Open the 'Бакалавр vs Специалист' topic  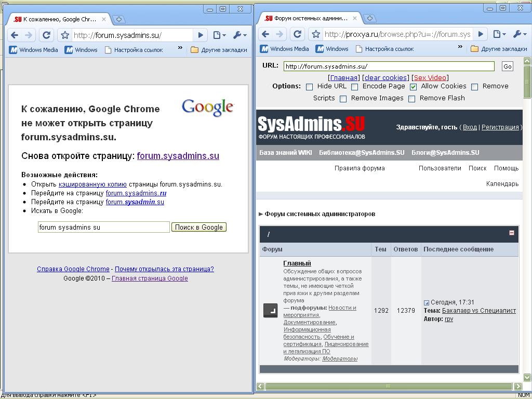[479, 311]
